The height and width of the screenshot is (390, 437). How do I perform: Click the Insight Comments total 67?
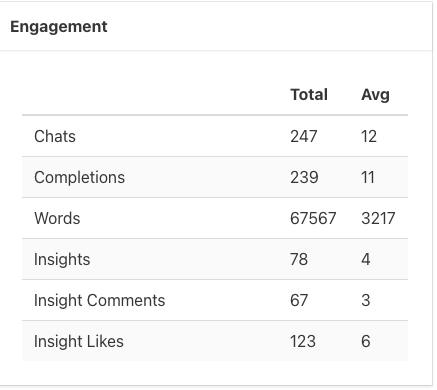point(299,300)
